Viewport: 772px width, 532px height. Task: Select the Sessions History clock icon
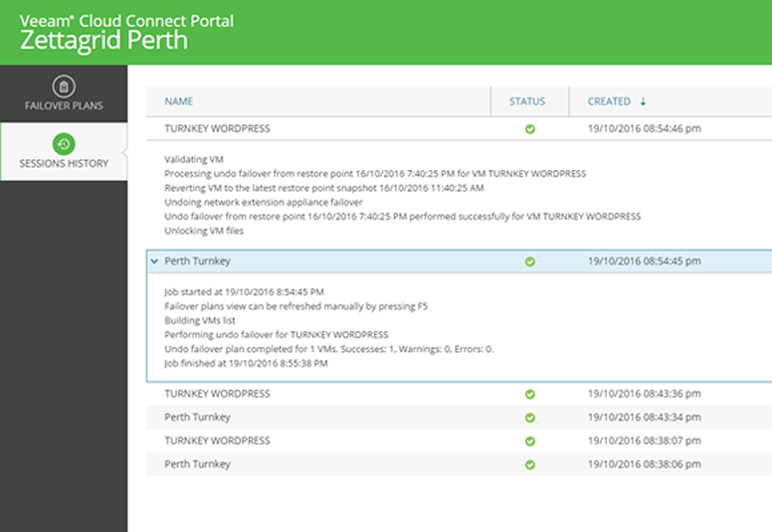pos(64,144)
